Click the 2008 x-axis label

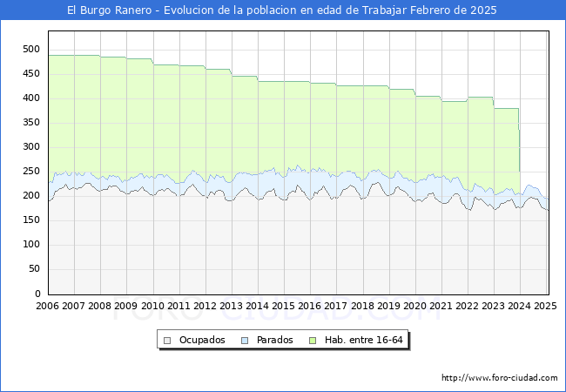[x=99, y=306]
